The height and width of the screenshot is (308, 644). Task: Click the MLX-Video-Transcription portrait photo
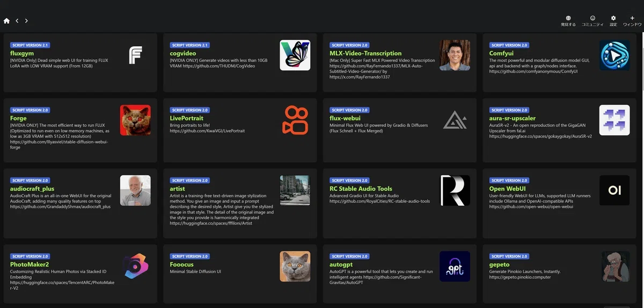click(x=455, y=55)
